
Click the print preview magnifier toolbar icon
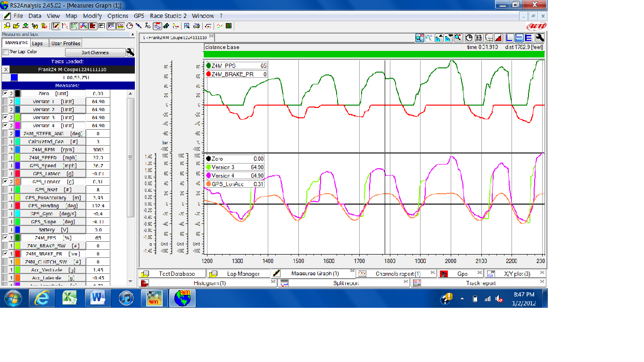[x=187, y=26]
